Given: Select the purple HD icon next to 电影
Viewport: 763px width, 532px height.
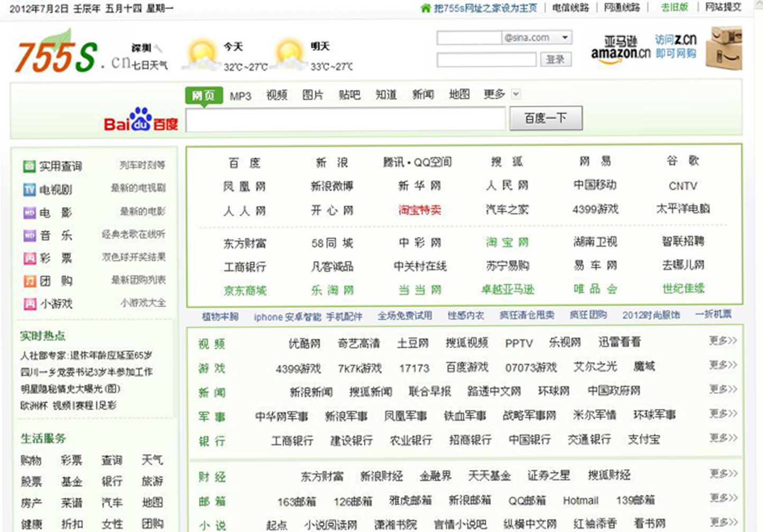Looking at the screenshot, I should [x=29, y=212].
